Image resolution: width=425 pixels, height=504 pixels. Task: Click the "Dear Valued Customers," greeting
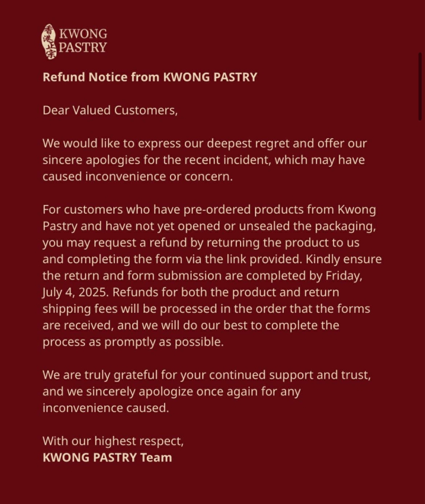tap(109, 110)
